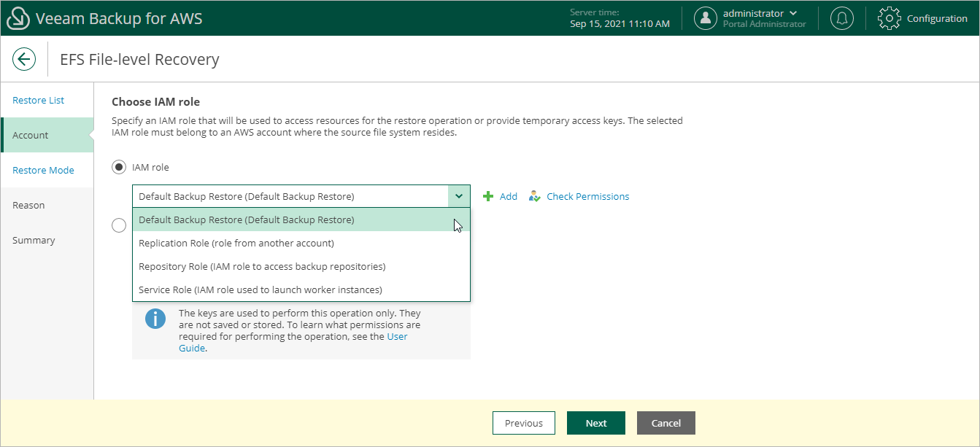Click the Configuration gear icon

point(889,18)
